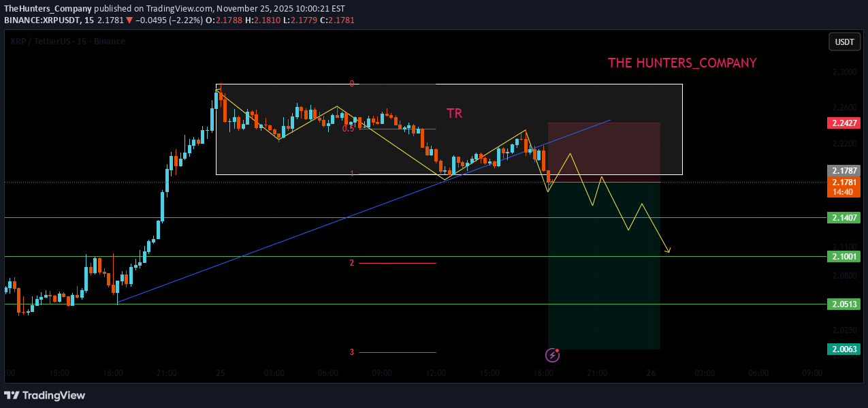The width and height of the screenshot is (868, 408).
Task: Click the green price label 2.1001
Action: tap(844, 256)
